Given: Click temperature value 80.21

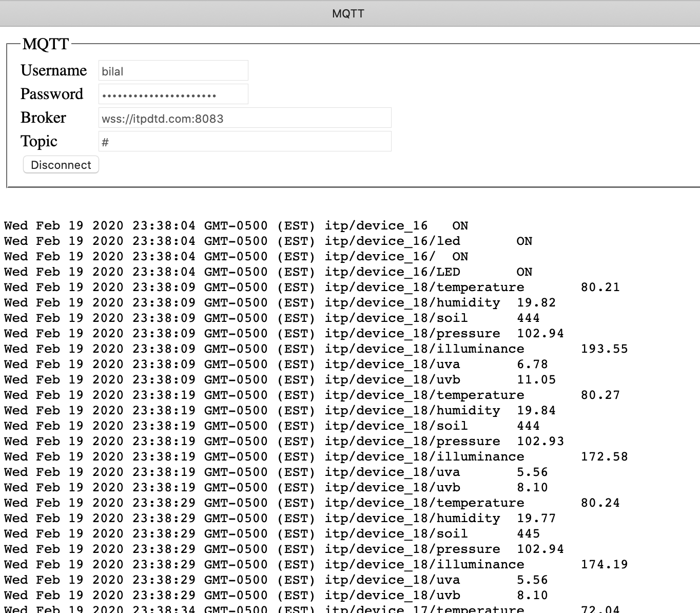Looking at the screenshot, I should [600, 288].
